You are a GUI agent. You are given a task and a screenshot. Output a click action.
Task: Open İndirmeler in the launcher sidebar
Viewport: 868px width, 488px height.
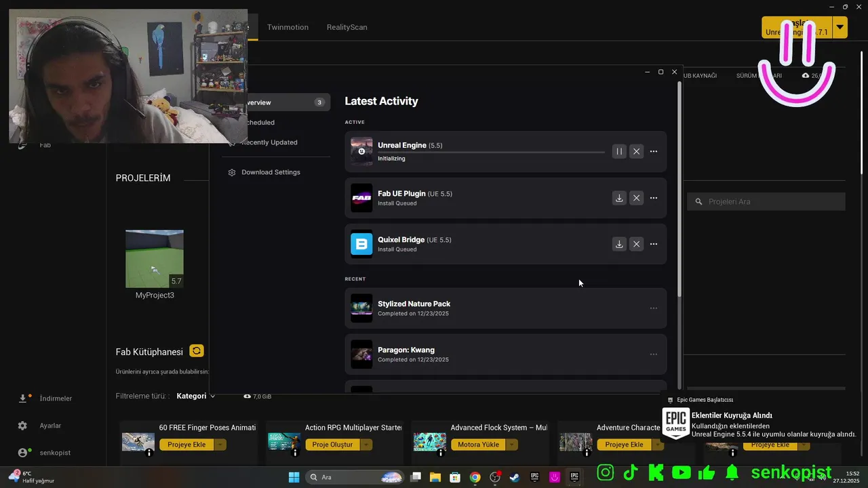point(46,399)
